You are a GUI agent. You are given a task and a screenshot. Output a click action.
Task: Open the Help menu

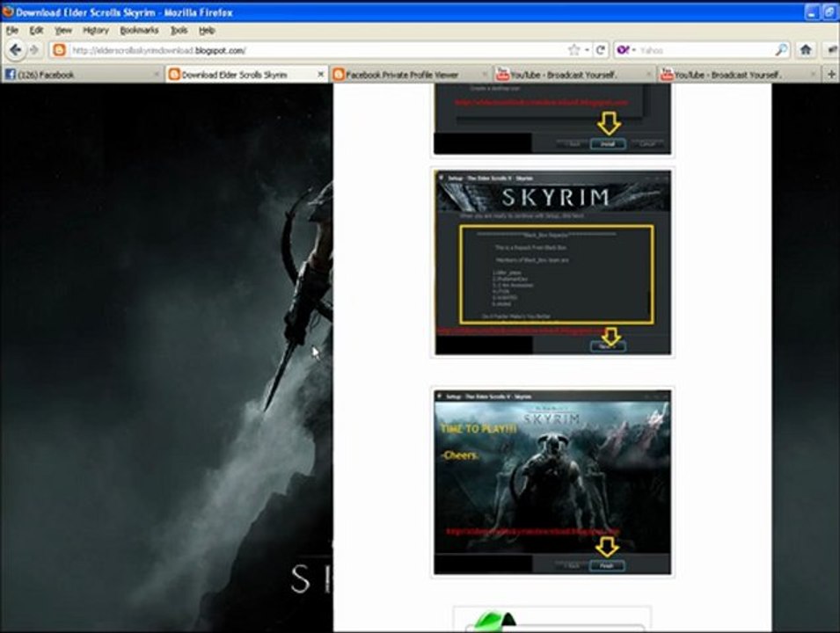207,31
